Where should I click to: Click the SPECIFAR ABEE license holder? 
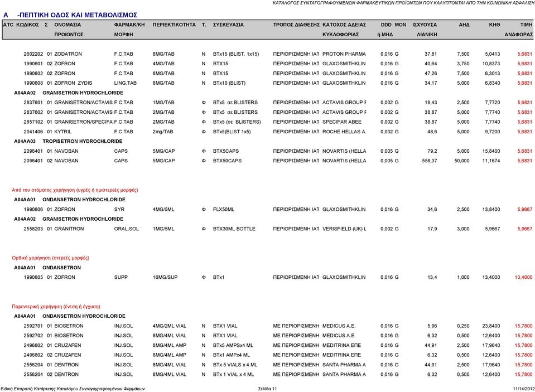tap(342, 122)
